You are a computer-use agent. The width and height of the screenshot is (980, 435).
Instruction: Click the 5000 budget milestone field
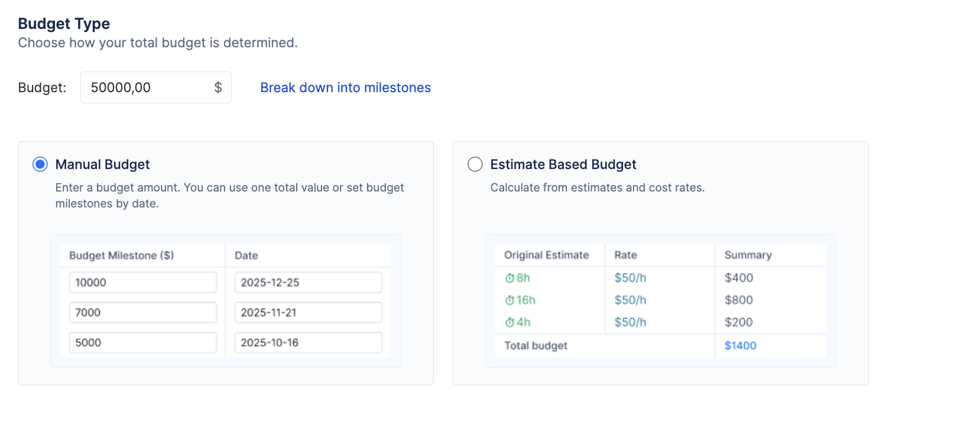142,343
